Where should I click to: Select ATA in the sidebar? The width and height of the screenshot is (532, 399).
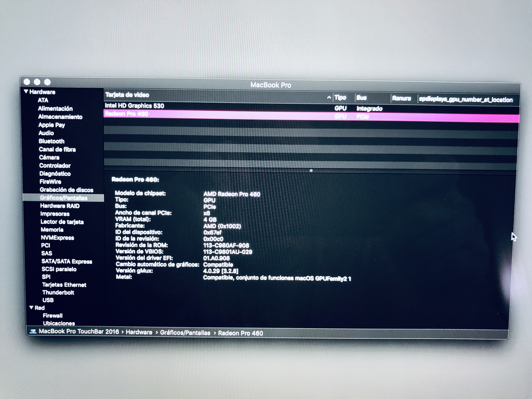(x=43, y=100)
